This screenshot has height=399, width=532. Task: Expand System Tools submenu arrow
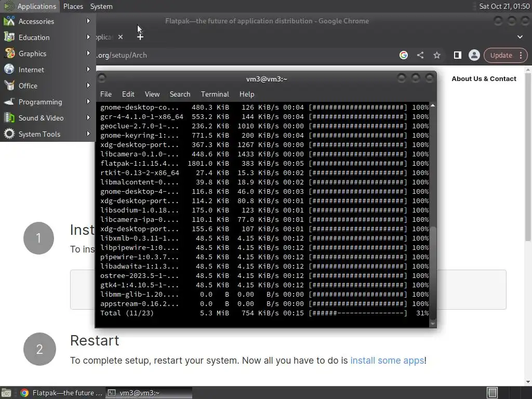click(x=88, y=134)
